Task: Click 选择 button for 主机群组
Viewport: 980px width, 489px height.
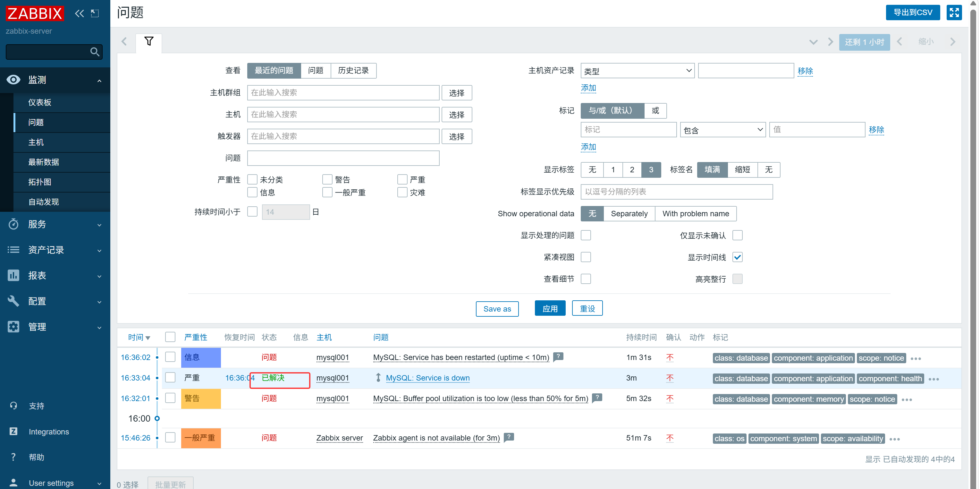Action: click(x=457, y=93)
